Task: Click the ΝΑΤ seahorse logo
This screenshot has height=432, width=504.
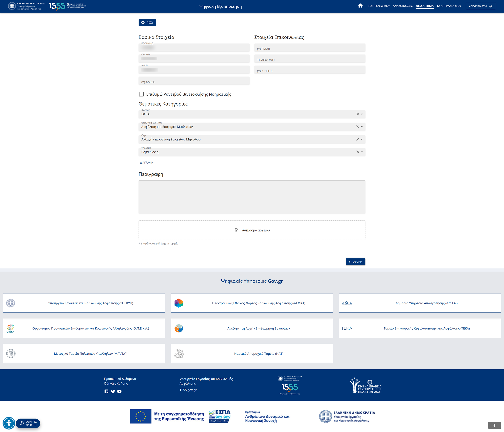Action: pos(179,354)
